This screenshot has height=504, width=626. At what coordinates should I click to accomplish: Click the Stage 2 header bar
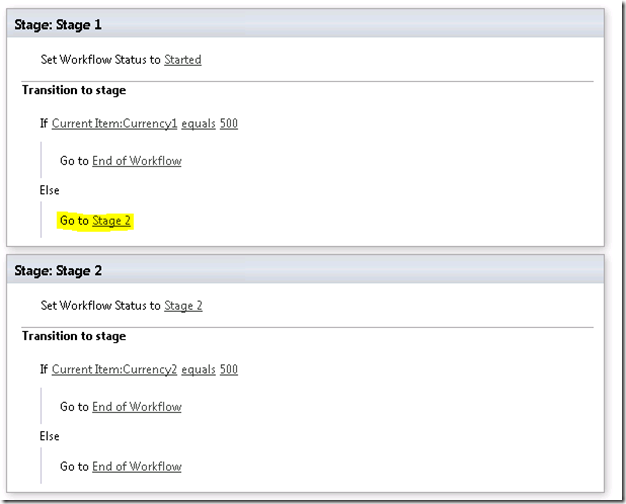(305, 270)
